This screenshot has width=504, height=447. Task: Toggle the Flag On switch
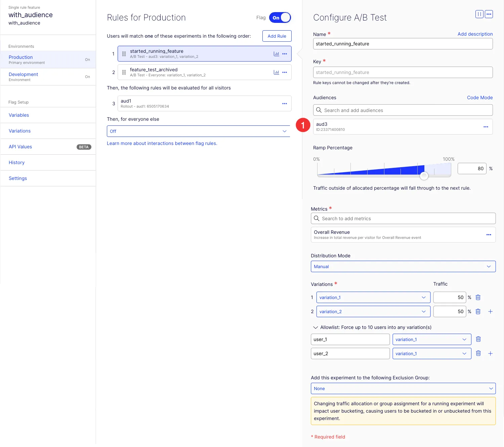tap(280, 17)
